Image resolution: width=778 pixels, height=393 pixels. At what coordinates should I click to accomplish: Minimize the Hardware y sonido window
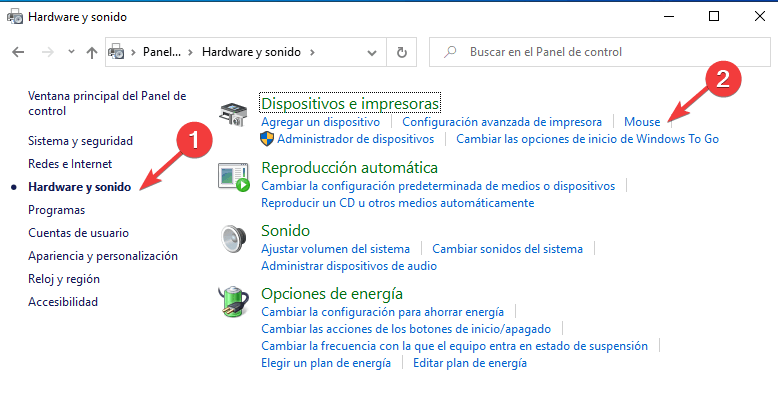pos(668,16)
